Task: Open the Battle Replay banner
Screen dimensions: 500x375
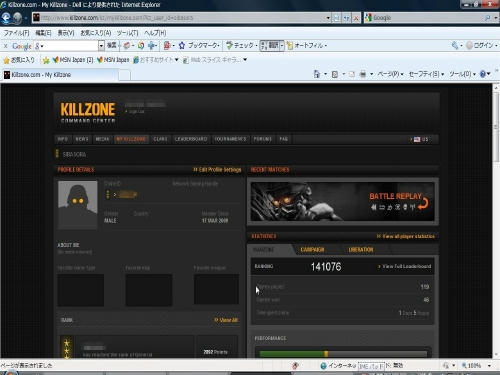Action: (x=342, y=202)
